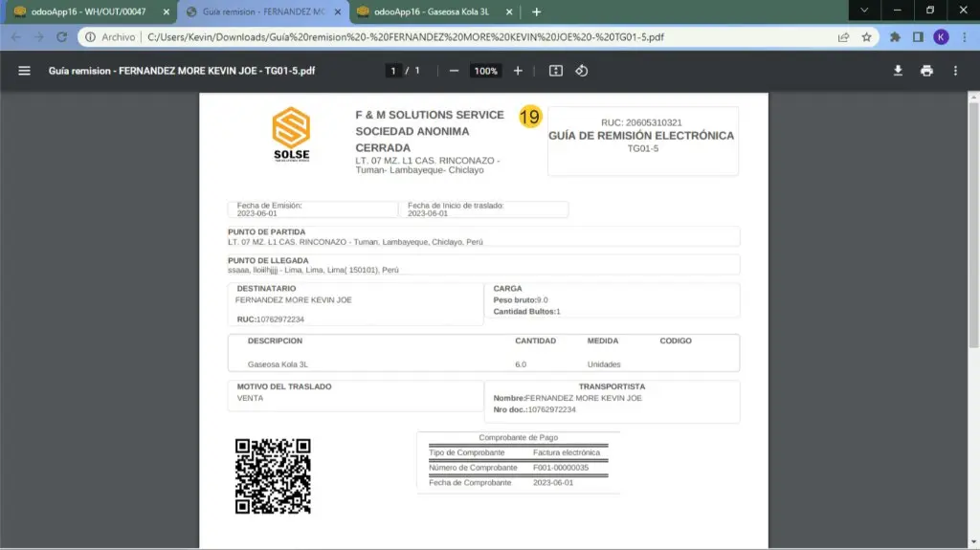Open Chrome's three-dot menu
This screenshot has height=550, width=980.
tap(964, 37)
